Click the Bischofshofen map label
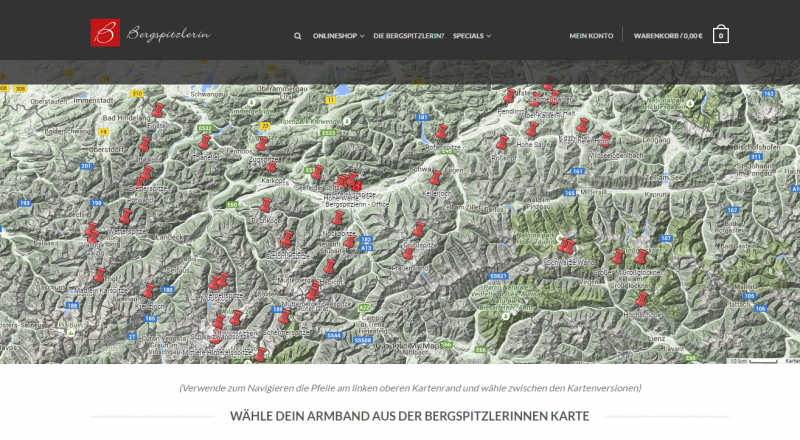This screenshot has width=800, height=440. 757,147
